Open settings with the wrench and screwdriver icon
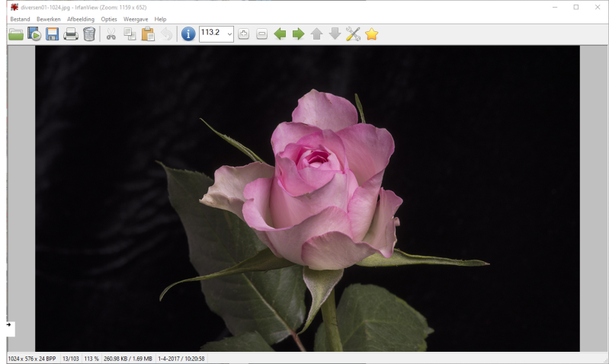The height and width of the screenshot is (364, 609). (353, 34)
